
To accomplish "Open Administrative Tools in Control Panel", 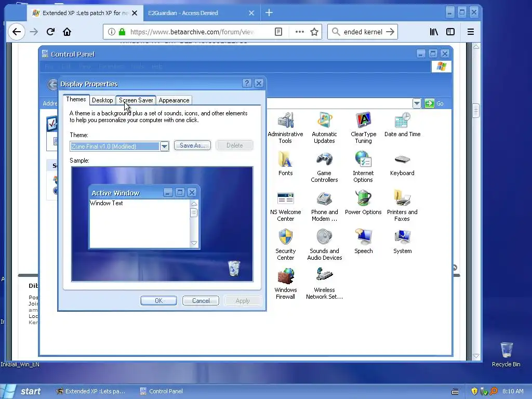I will click(x=285, y=128).
